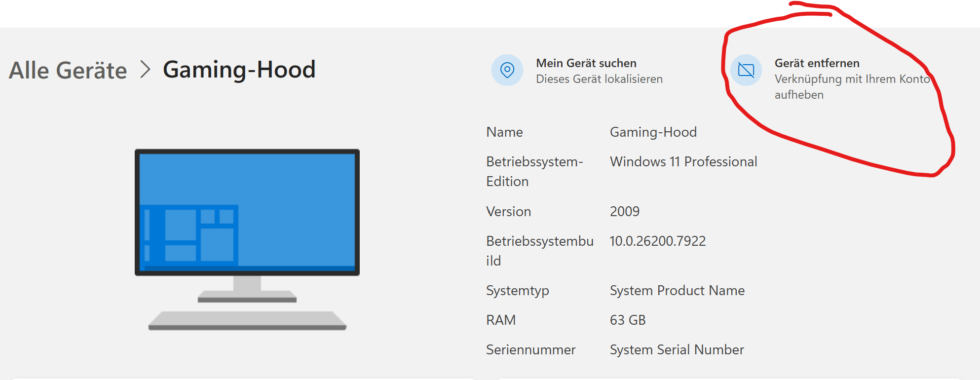
Task: Go back to Alle Geräte breadcrumb
Action: pos(68,70)
